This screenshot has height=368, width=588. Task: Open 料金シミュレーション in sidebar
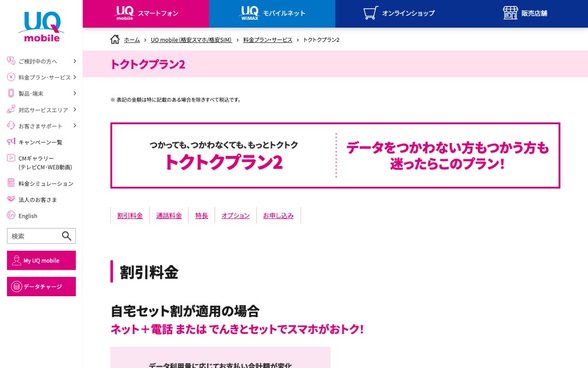(x=46, y=184)
